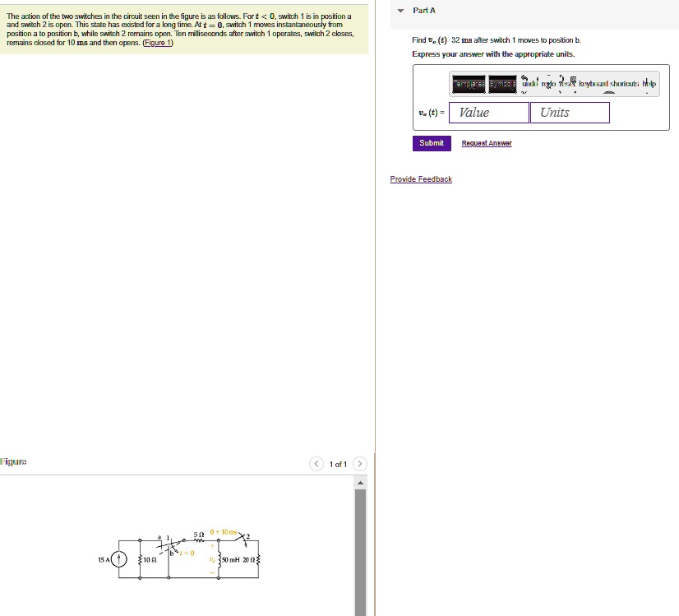679x616 pixels.
Task: Click the undo icon in answer toolbar
Action: 529,84
